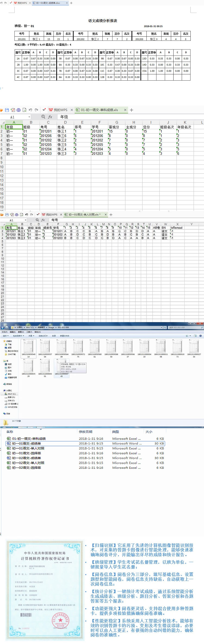The width and height of the screenshot is (204, 644).
Task: Open new tab beside 单人对照.xls tab
Action: (x=111, y=215)
